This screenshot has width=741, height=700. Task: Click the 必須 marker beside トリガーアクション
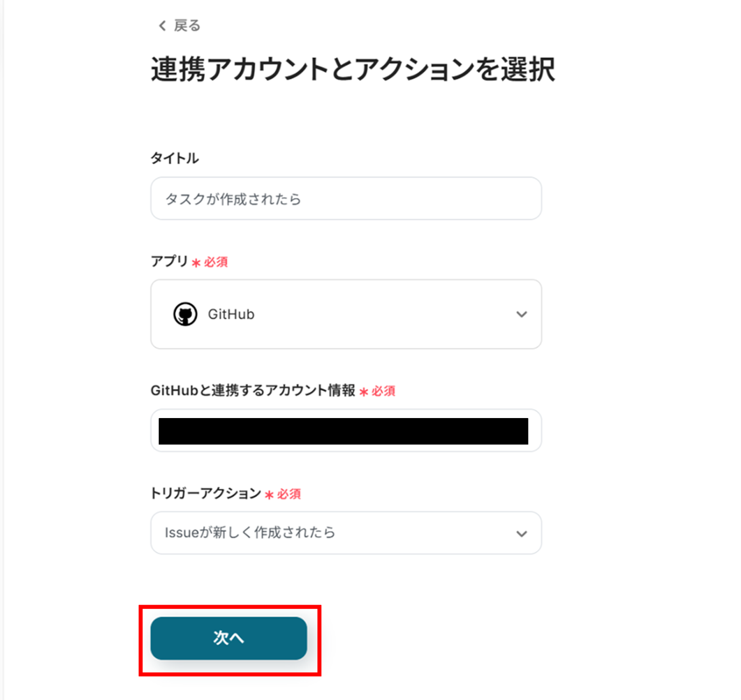tap(289, 494)
